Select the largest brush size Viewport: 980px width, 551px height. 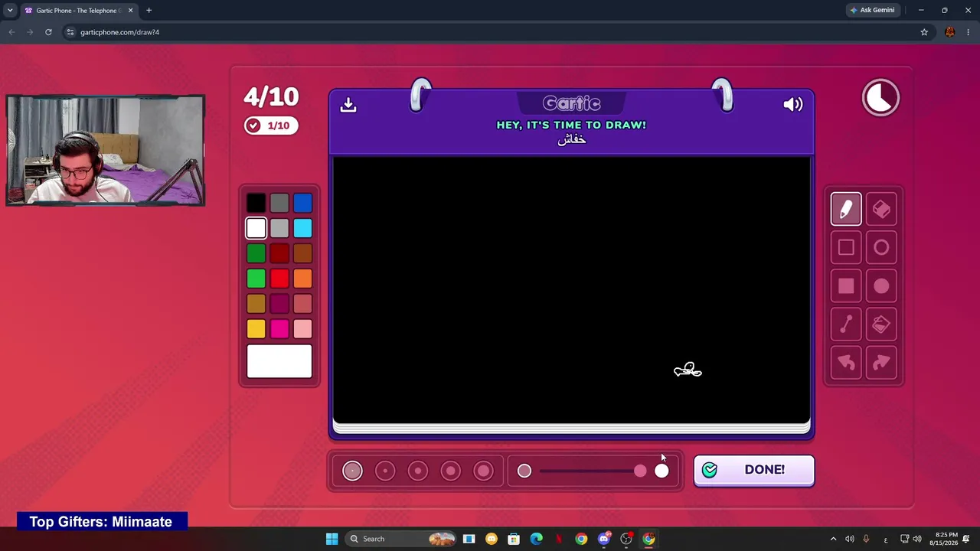coord(484,471)
